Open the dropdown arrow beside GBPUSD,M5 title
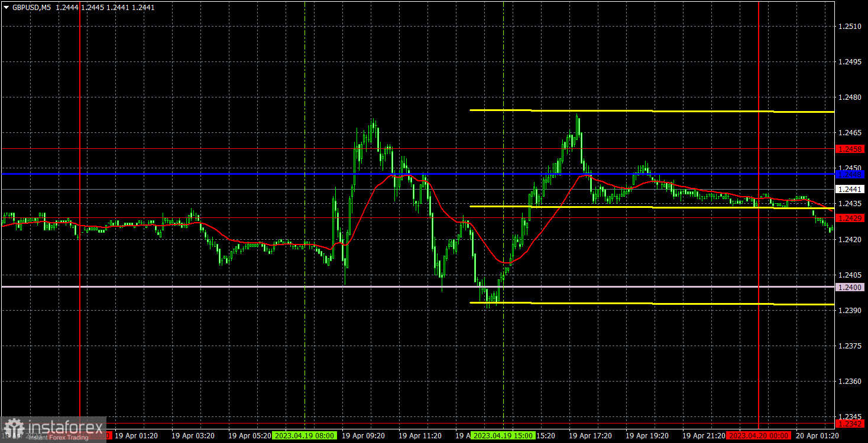Image resolution: width=868 pixels, height=443 pixels. (x=6, y=8)
